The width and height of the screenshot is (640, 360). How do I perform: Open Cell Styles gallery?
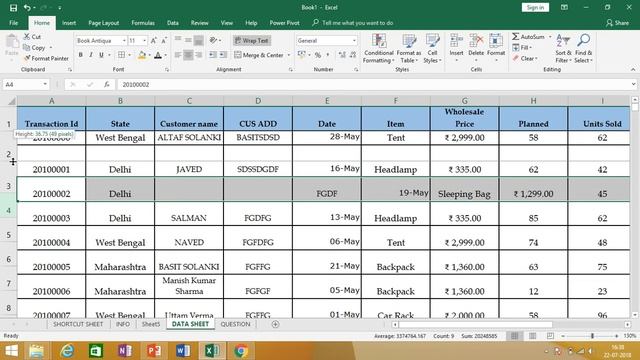click(432, 49)
